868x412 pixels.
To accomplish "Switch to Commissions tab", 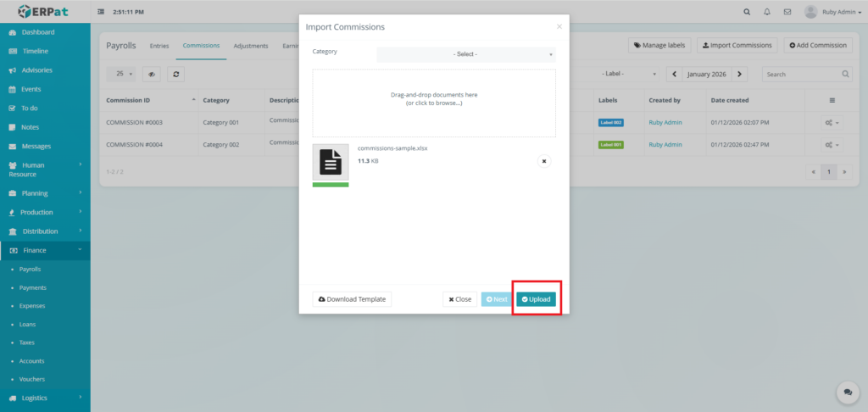I will 201,46.
